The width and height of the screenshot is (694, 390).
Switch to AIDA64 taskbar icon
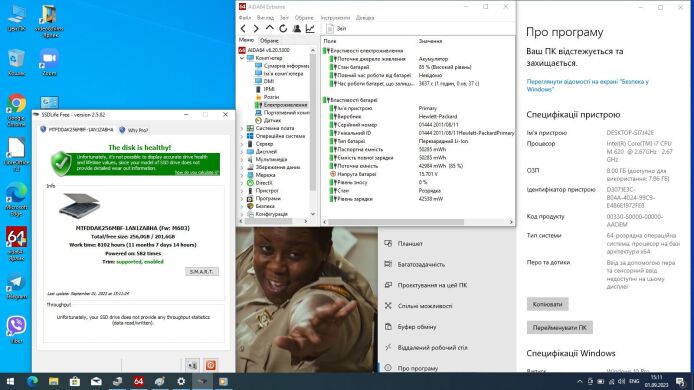click(x=139, y=381)
